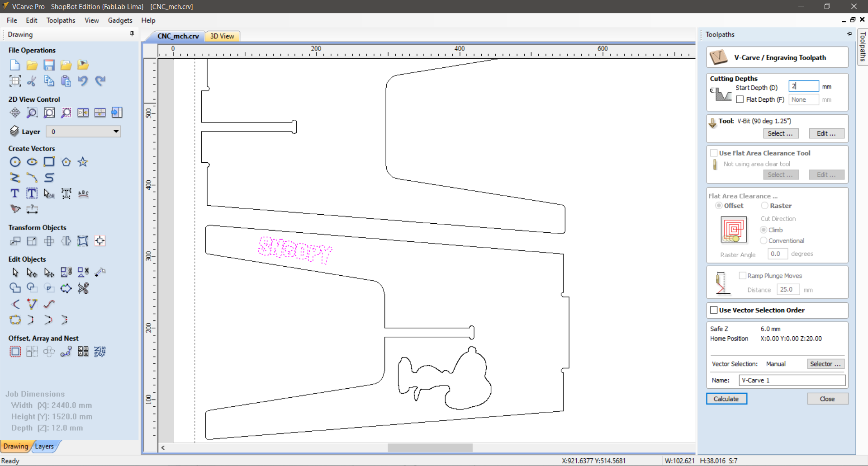Viewport: 868px width, 466px height.
Task: Open the vector Selector… button
Action: 825,364
